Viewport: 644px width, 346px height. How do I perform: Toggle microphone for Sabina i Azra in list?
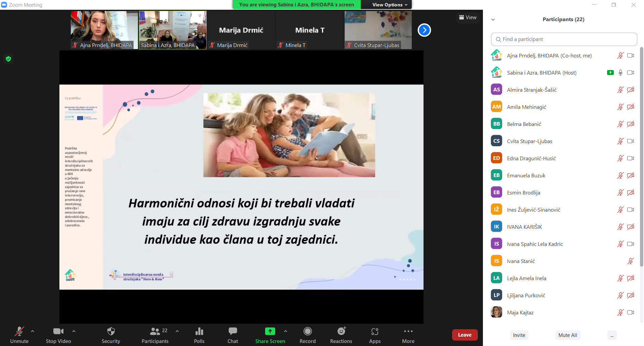620,73
